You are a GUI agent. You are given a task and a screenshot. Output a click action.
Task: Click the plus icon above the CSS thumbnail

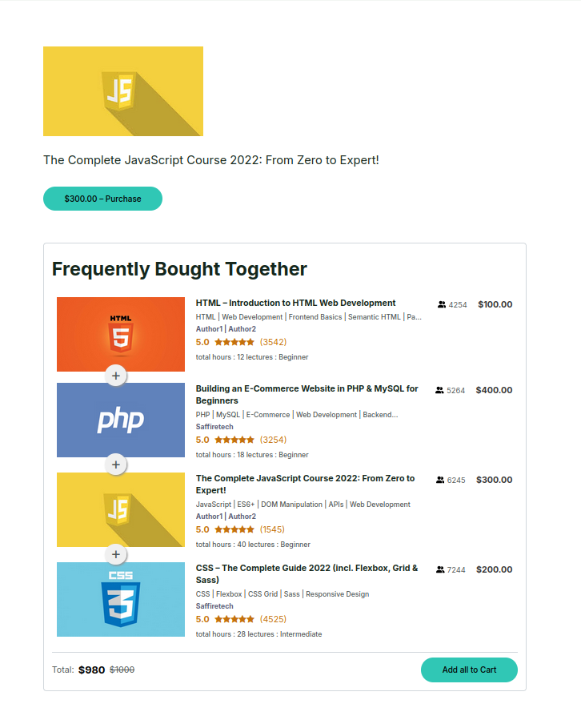116,554
